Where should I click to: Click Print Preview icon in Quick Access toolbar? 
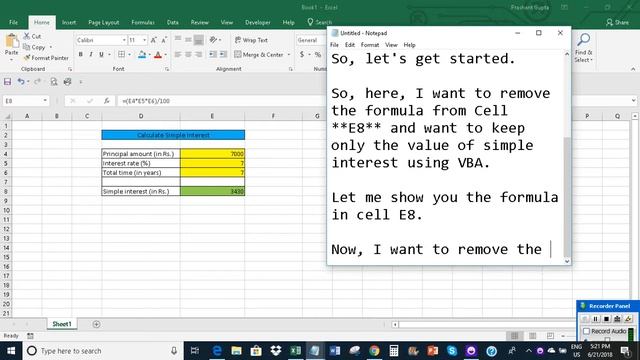[53, 82]
